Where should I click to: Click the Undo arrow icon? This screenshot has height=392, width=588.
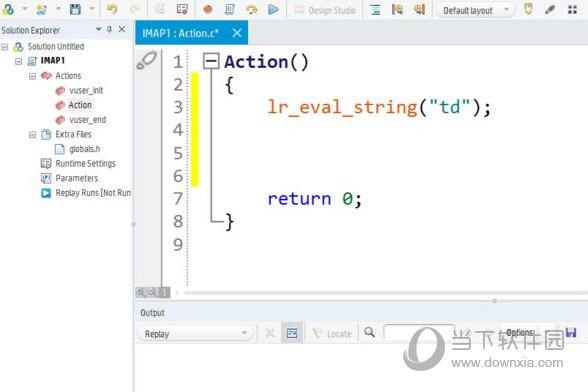112,9
